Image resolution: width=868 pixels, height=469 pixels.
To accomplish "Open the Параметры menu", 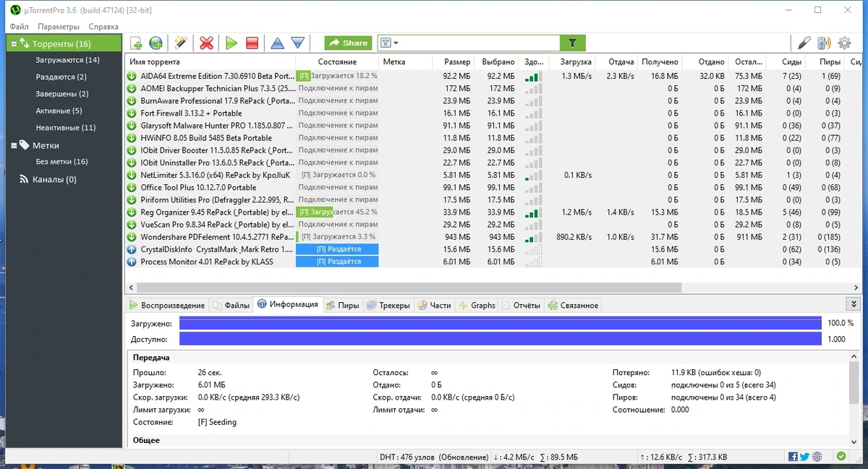I will [x=59, y=27].
